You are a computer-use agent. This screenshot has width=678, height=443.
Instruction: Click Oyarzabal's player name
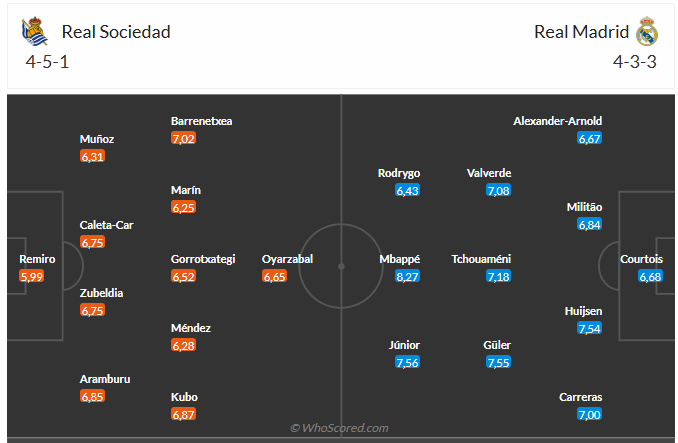pyautogui.click(x=288, y=259)
